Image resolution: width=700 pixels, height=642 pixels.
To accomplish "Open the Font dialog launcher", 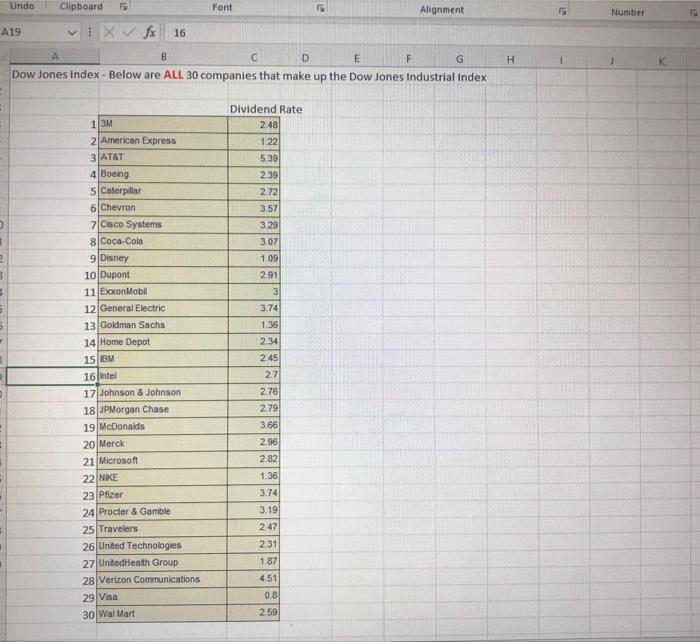I will pos(321,8).
